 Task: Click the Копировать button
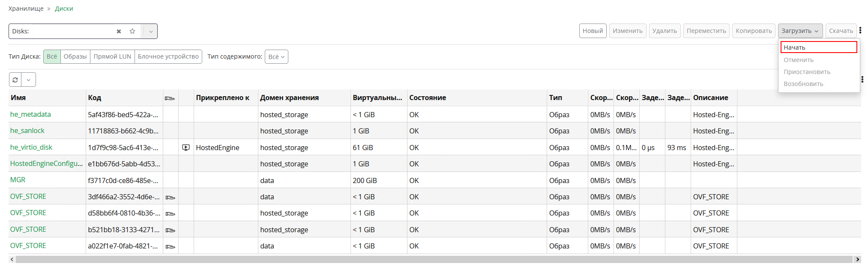[x=754, y=31]
